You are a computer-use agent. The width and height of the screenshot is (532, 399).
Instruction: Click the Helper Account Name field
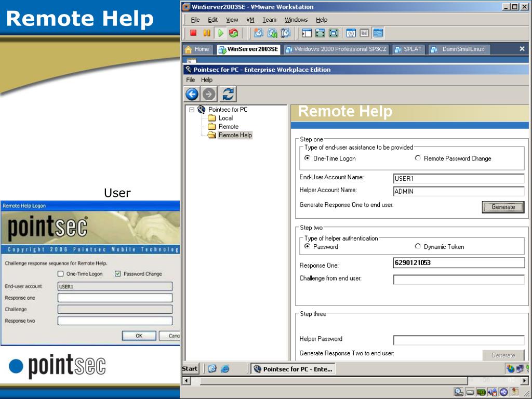point(459,191)
